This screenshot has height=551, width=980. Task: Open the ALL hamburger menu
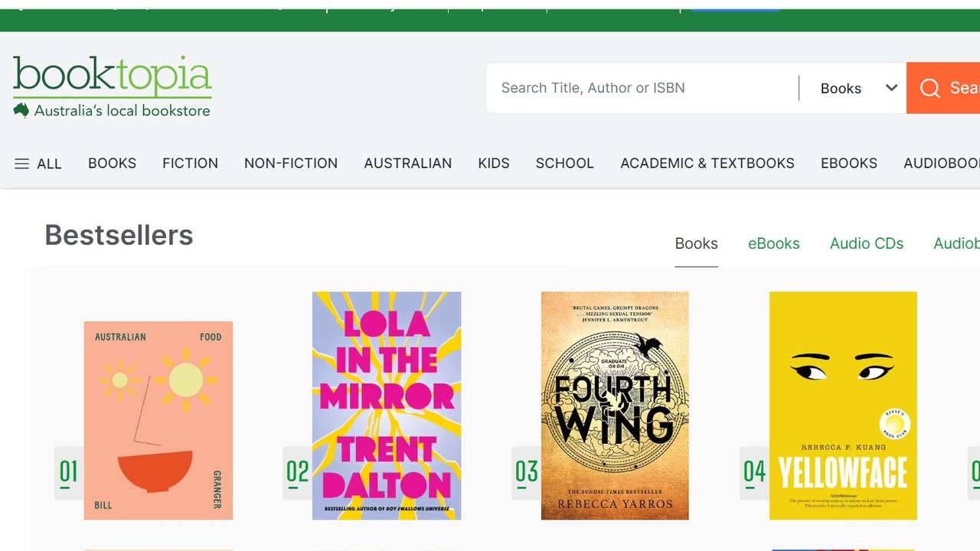tap(38, 164)
